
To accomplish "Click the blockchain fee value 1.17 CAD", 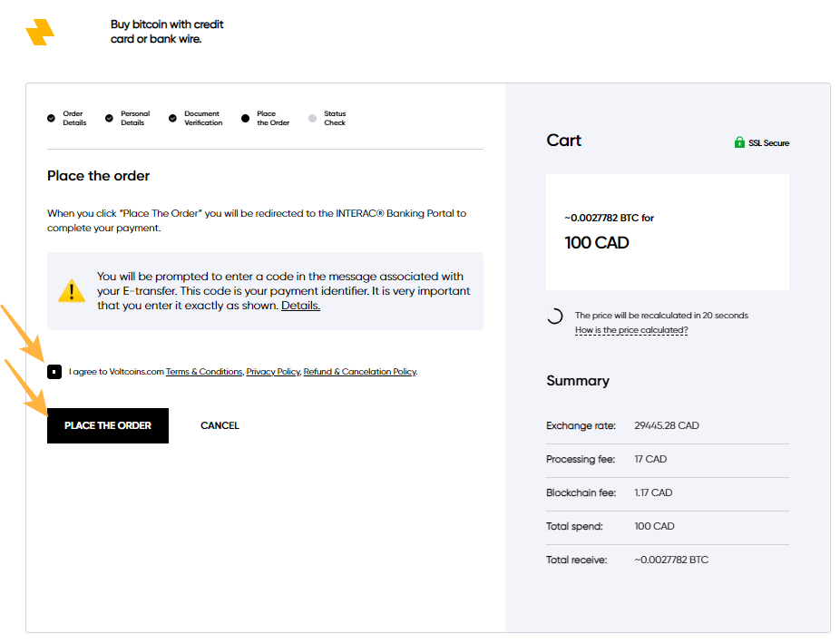I will pyautogui.click(x=653, y=493).
